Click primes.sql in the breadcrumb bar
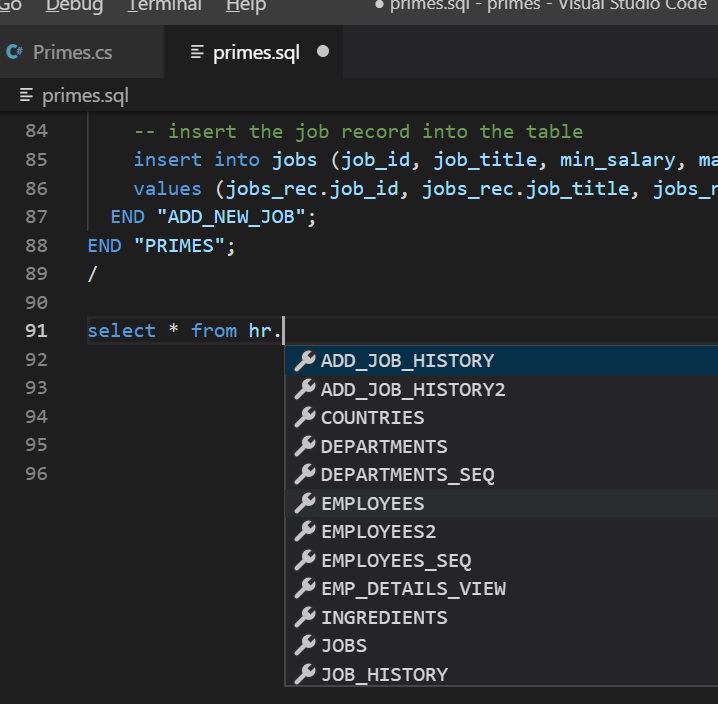Image resolution: width=718 pixels, height=704 pixels. [84, 96]
